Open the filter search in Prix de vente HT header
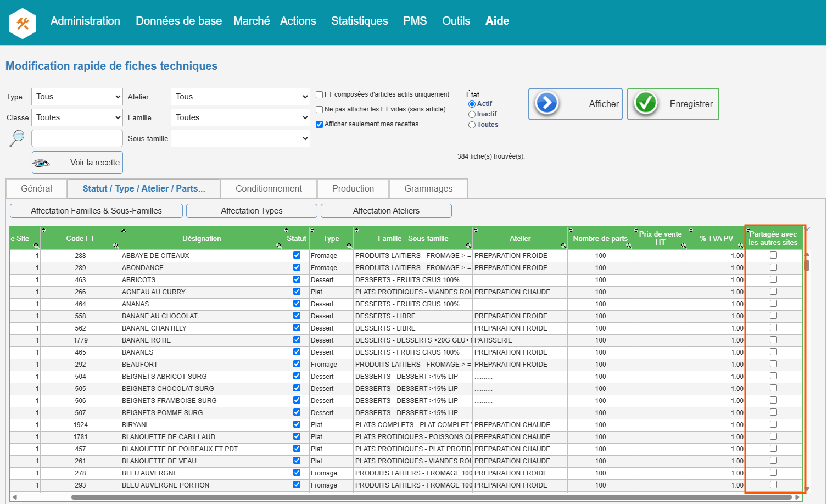827x504 pixels. (684, 245)
